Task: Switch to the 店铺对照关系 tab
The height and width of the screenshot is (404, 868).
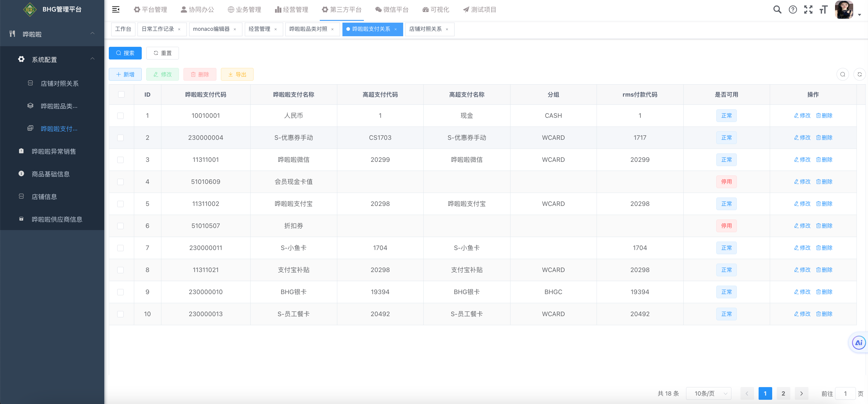Action: pos(425,29)
